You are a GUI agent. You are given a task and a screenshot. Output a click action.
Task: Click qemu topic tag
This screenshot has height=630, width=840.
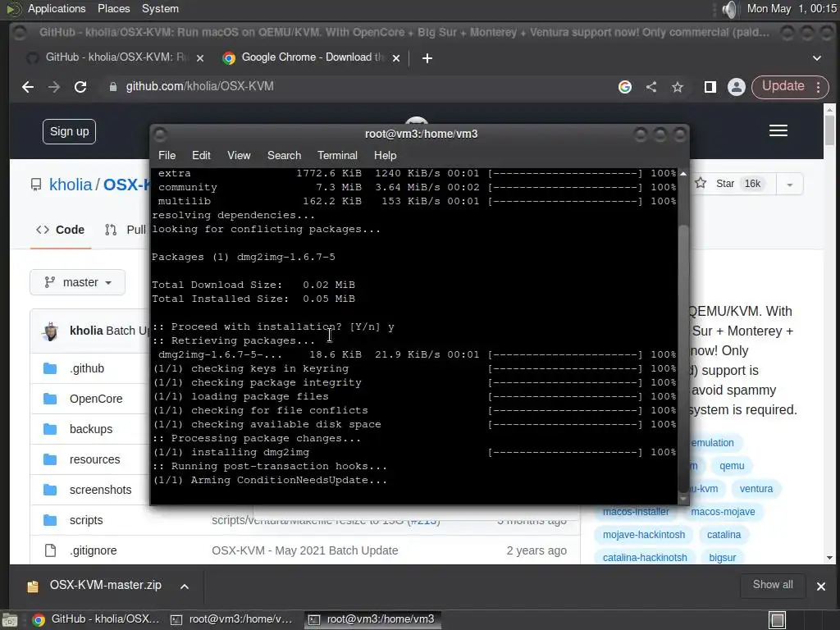pyautogui.click(x=732, y=466)
